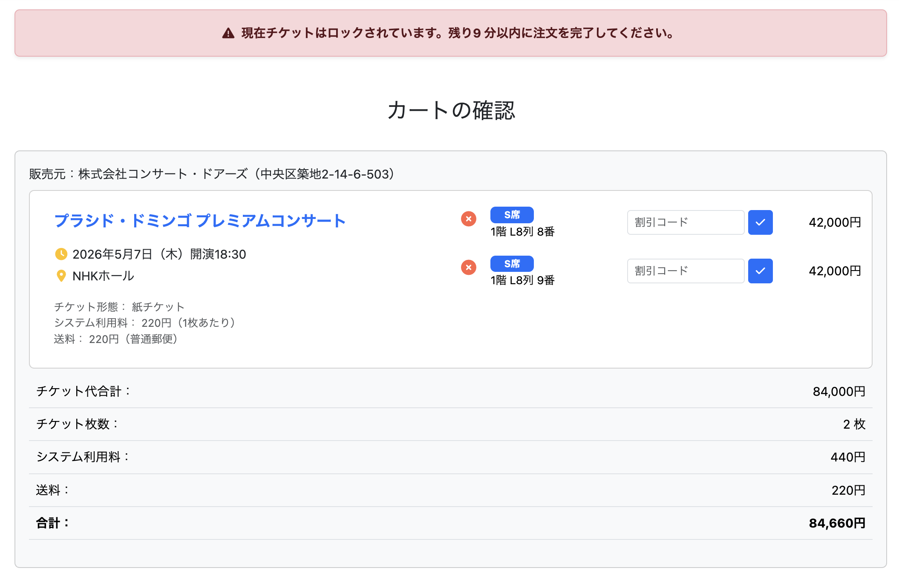Click the lock warning message banner
The width and height of the screenshot is (899, 588).
pyautogui.click(x=449, y=34)
